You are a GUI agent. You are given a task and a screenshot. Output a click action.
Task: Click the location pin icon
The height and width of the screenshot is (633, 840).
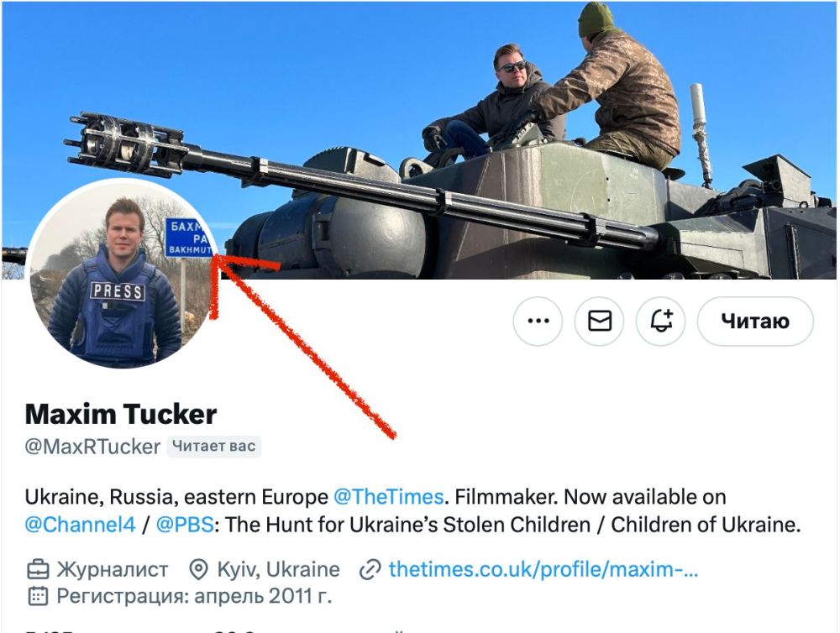tap(198, 570)
